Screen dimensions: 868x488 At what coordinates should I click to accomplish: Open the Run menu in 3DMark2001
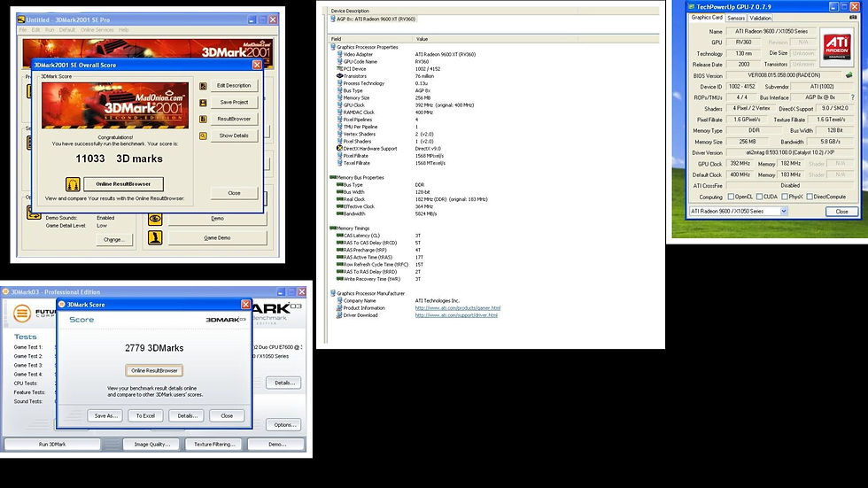[x=50, y=30]
